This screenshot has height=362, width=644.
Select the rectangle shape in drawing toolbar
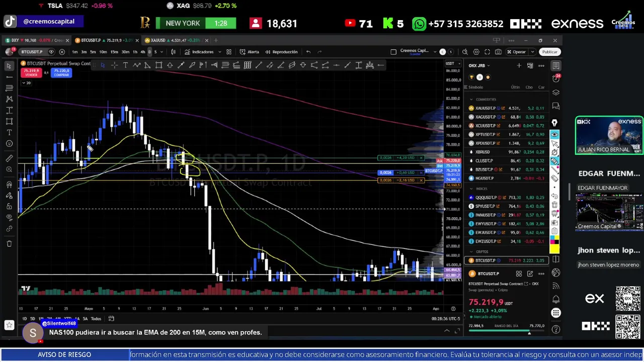click(x=158, y=65)
